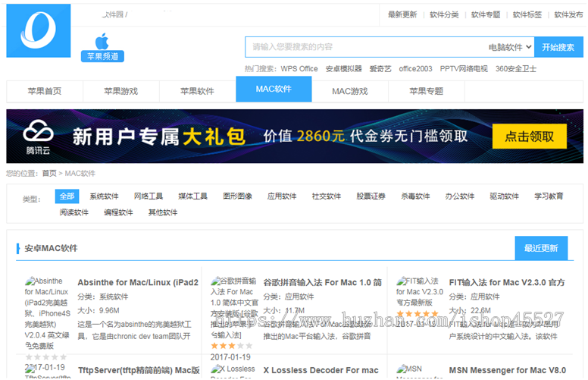Select the MAC游戏 tab

coord(350,91)
